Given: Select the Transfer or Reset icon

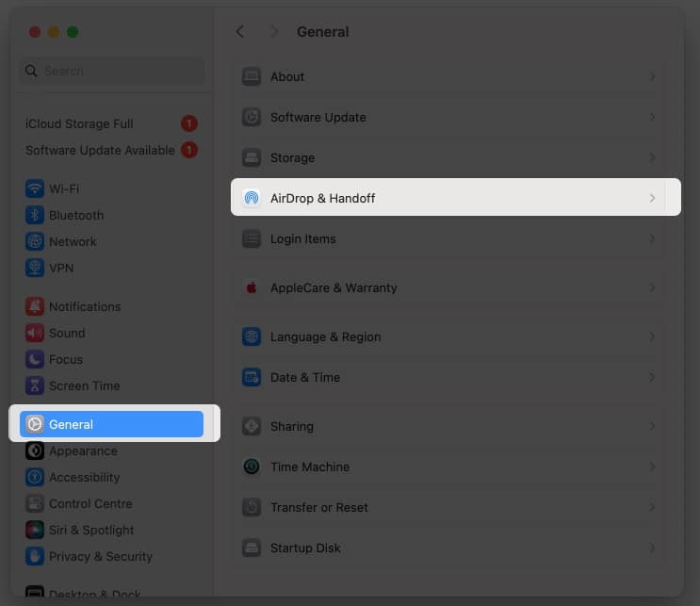Looking at the screenshot, I should click(x=252, y=507).
